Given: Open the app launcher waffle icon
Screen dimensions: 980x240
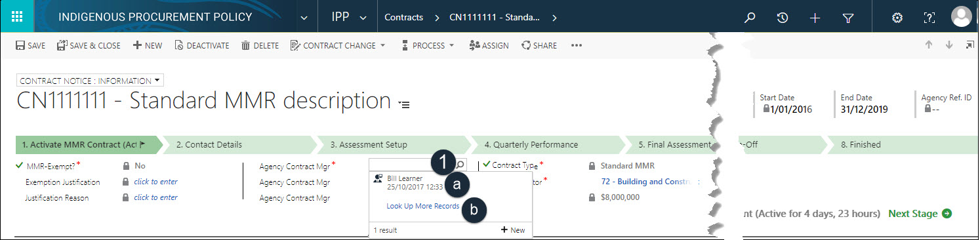Looking at the screenshot, I should (x=17, y=17).
